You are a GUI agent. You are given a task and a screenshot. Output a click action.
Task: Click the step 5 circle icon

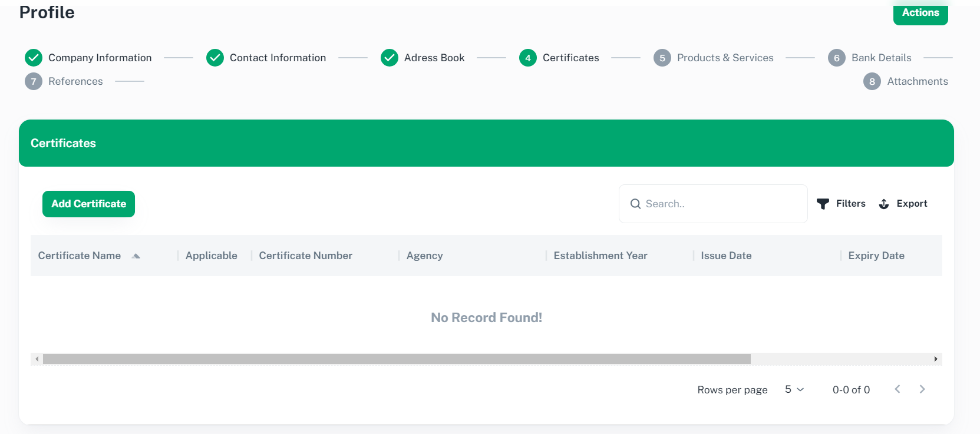click(662, 58)
